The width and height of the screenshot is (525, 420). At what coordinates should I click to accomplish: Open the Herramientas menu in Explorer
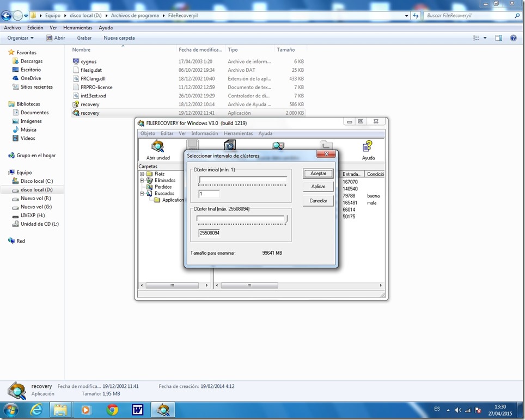click(78, 28)
